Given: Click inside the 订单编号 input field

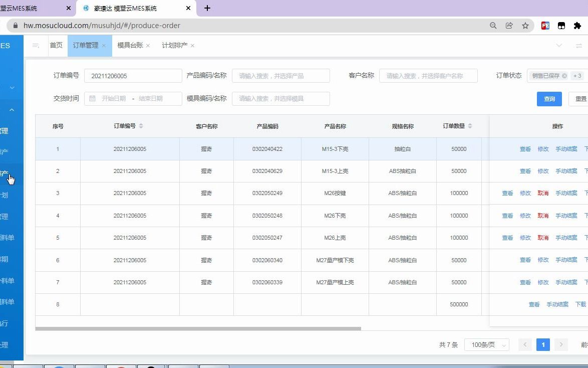Looking at the screenshot, I should coord(133,75).
